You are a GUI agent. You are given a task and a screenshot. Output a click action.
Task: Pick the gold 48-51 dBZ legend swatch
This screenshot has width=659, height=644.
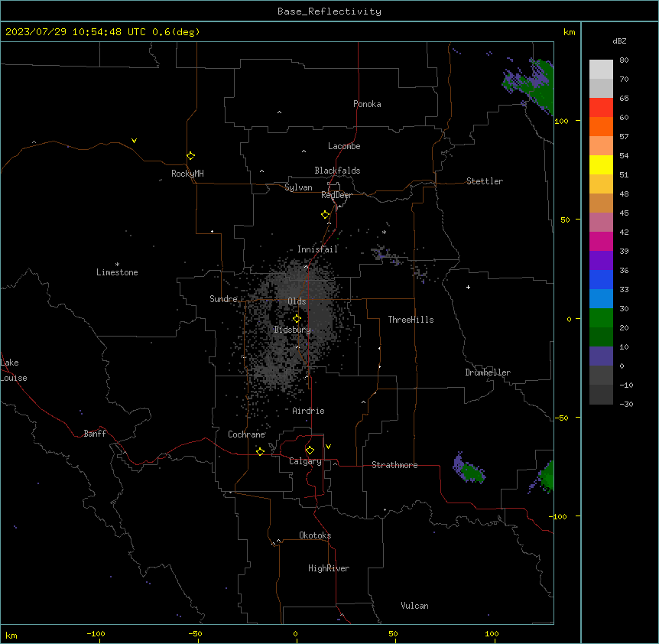tap(601, 184)
